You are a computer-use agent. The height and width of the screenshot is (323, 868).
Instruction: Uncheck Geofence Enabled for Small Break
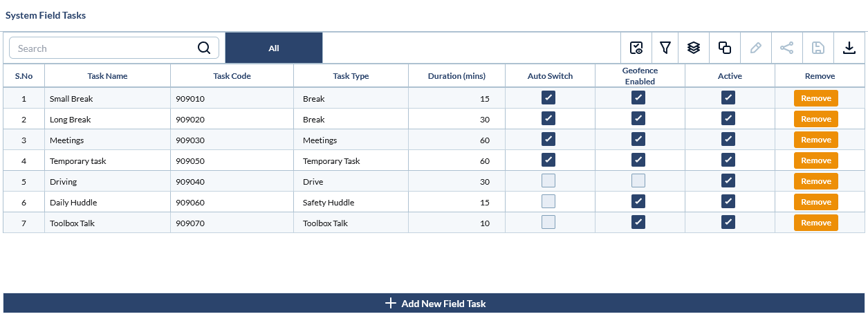click(638, 98)
